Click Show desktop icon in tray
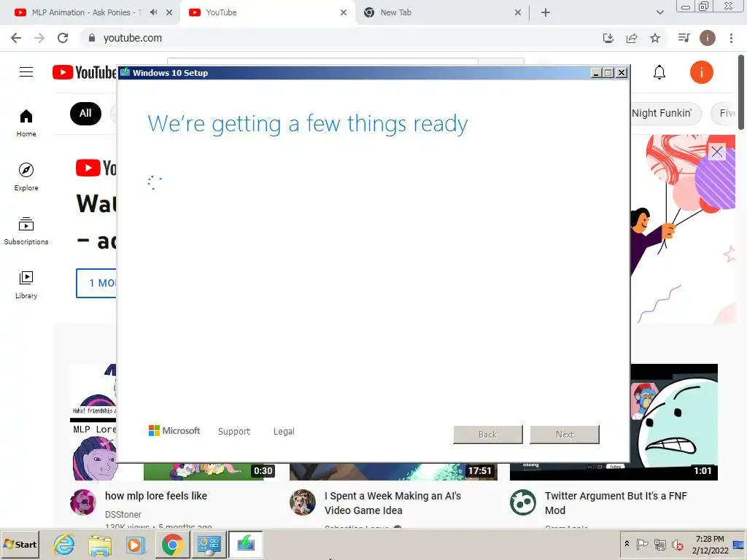This screenshot has height=560, width=747. [x=739, y=545]
